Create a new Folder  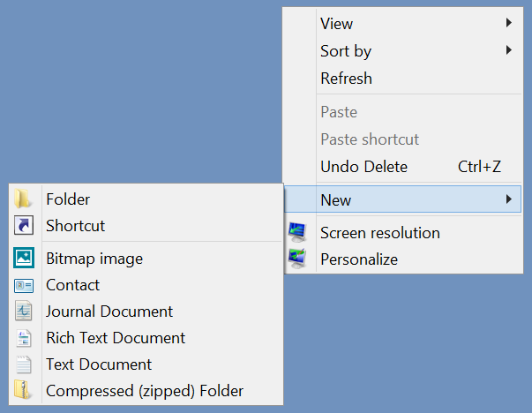tap(146, 199)
